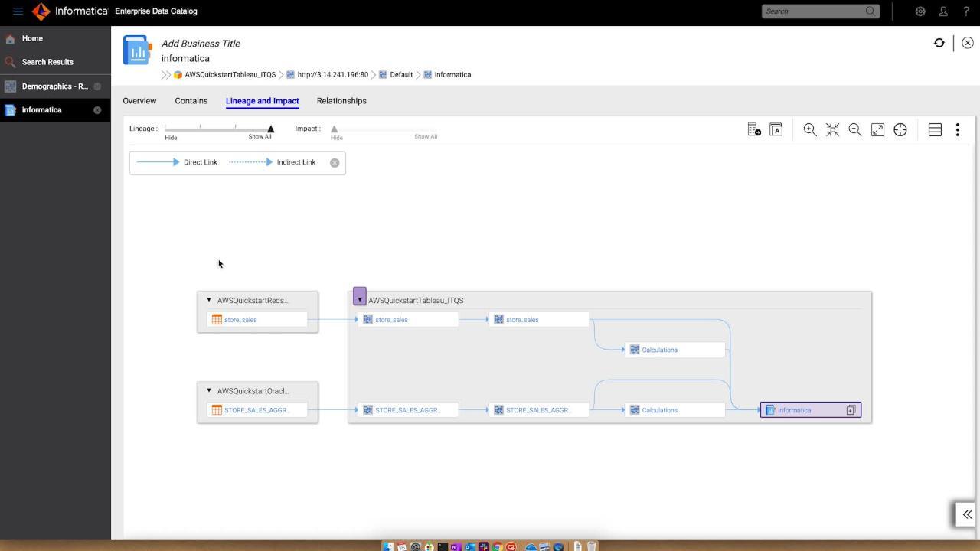Screen dimensions: 980x551
Task: Go to Home in sidebar
Action: [55, 38]
